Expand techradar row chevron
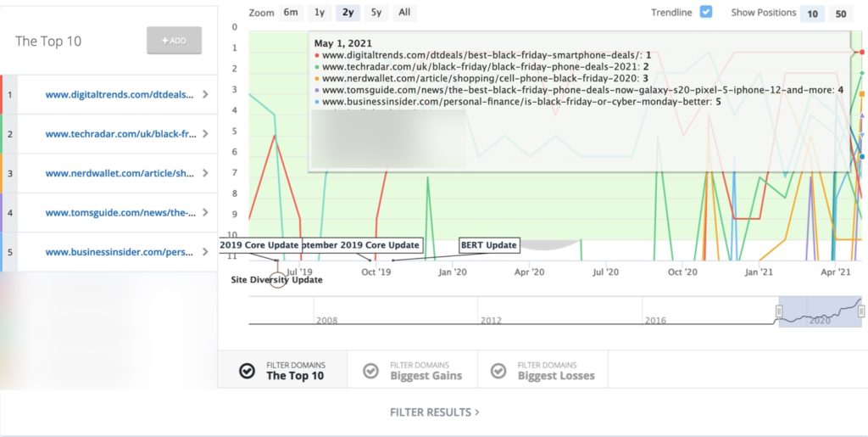868x437 pixels. point(205,134)
